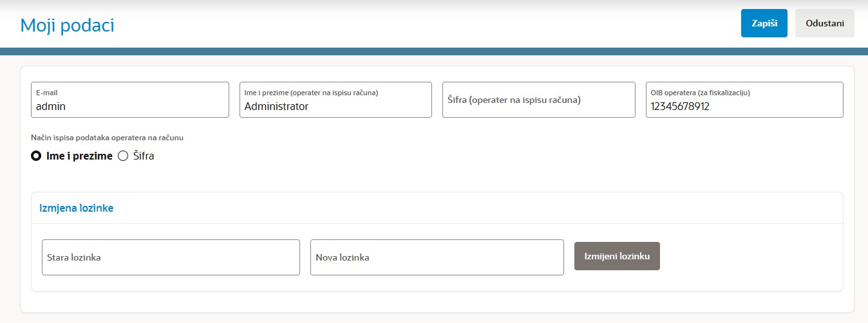The image size is (868, 323).
Task: Click the 'Način ispisa podataka operatera' label
Action: click(108, 137)
